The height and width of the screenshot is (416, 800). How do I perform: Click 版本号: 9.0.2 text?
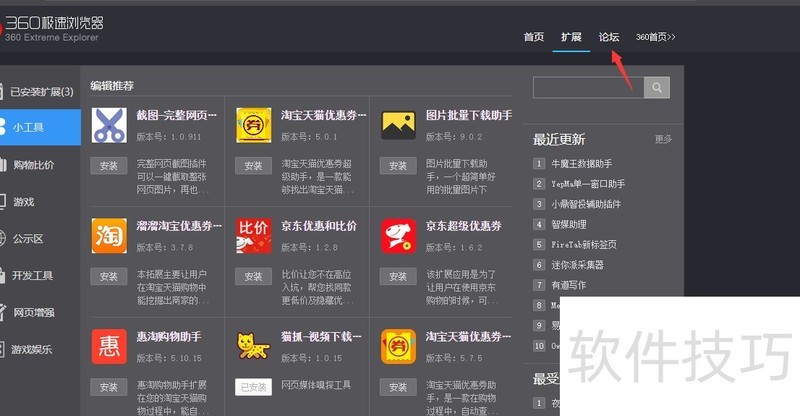point(454,137)
